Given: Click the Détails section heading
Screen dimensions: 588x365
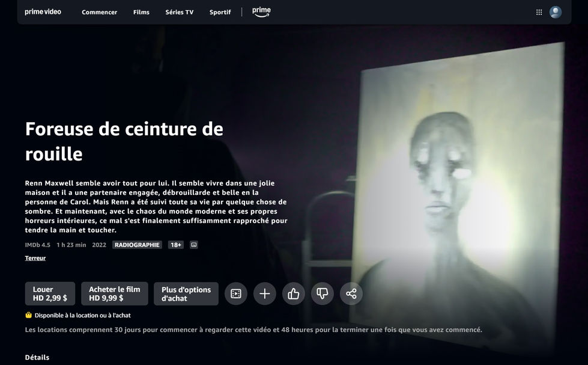Looking at the screenshot, I should (37, 358).
